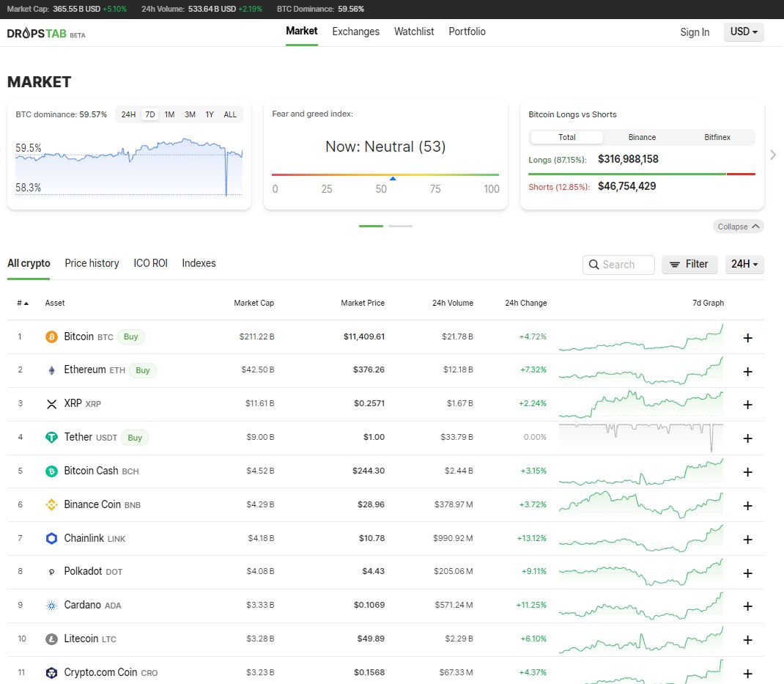Add Ethereum to watchlist with plus icon

click(x=747, y=371)
